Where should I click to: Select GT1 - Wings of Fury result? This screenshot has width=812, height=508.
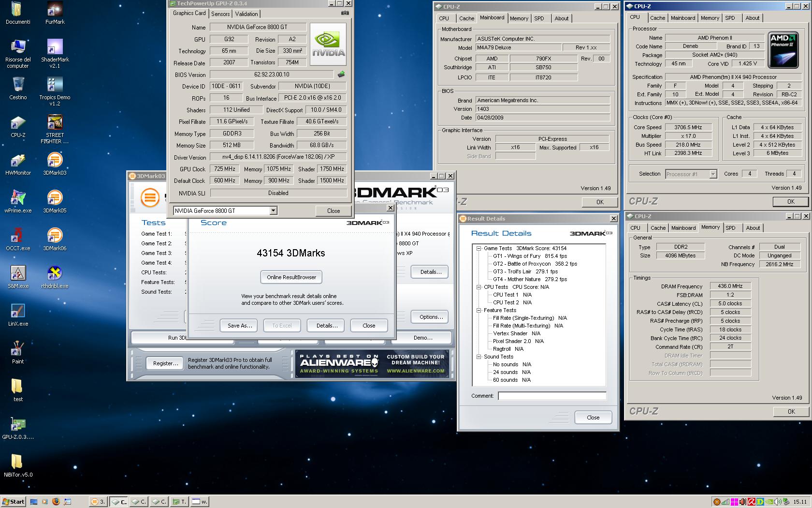(530, 256)
